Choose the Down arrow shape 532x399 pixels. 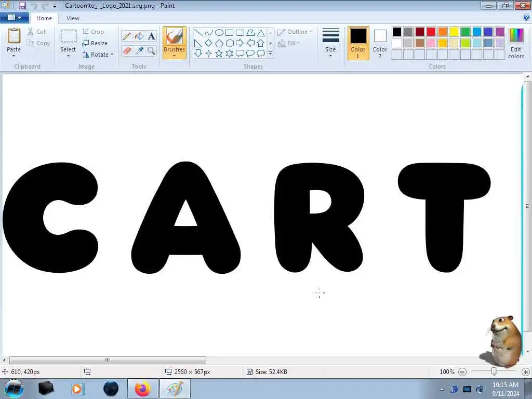click(198, 54)
